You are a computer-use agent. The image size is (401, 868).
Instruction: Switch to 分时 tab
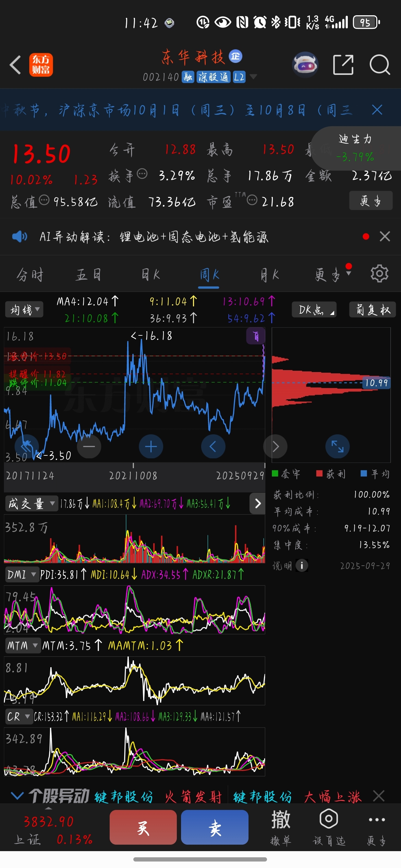[30, 275]
